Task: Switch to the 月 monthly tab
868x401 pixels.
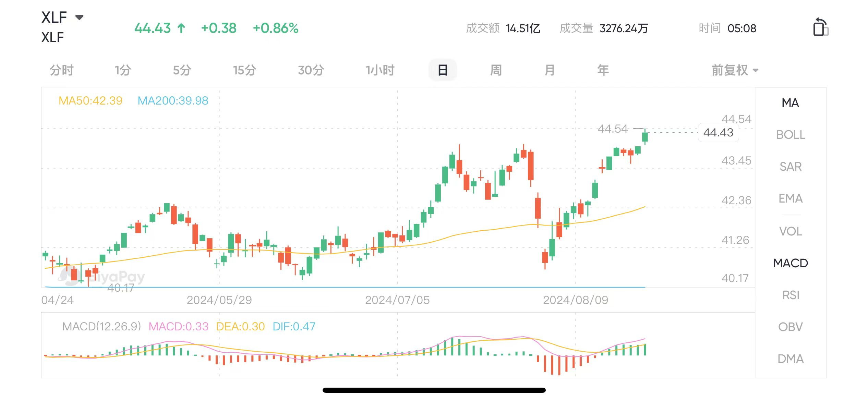Action: coord(550,70)
